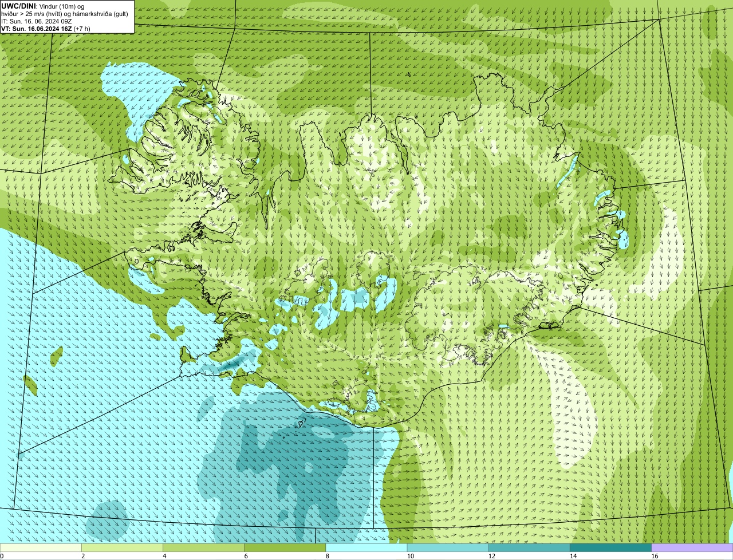Click the "6" label on the legend scale

pyautogui.click(x=246, y=556)
